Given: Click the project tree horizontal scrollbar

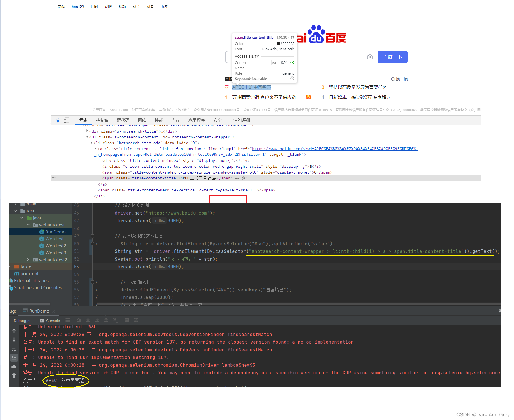Looking at the screenshot, I should 30,304.
